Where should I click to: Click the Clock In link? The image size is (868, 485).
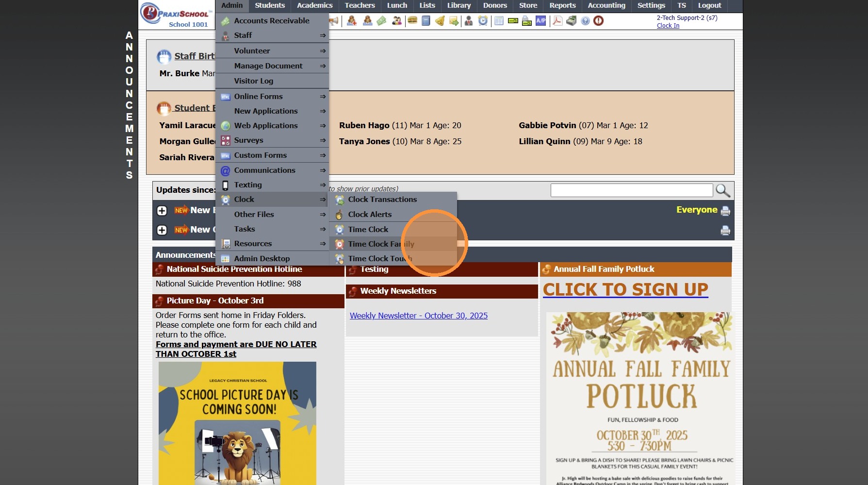[x=668, y=26]
